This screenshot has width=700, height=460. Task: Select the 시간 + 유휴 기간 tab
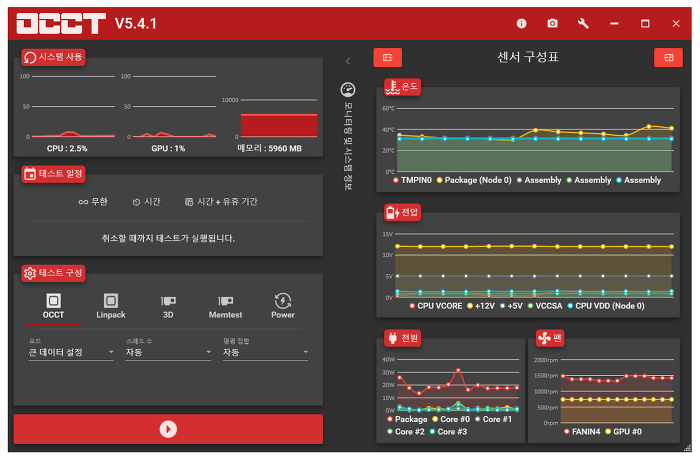221,202
